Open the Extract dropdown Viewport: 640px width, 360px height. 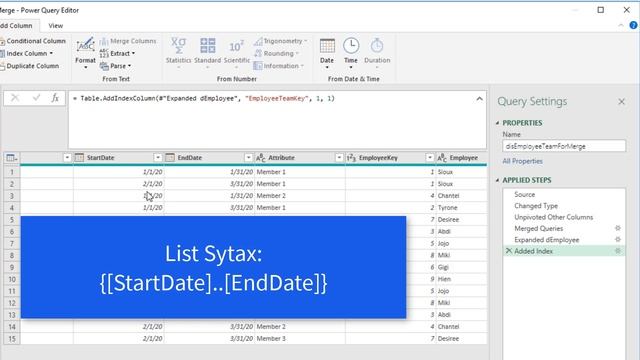click(x=117, y=53)
